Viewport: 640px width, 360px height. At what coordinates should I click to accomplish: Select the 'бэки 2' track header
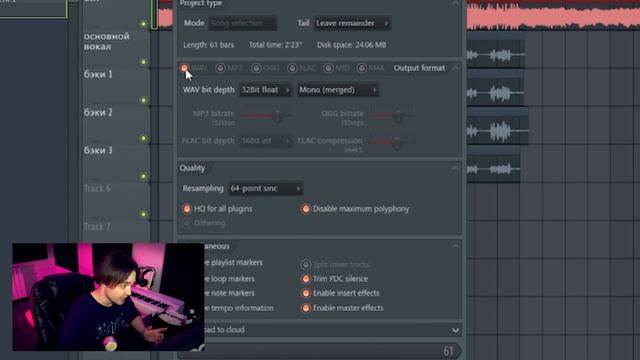point(116,125)
